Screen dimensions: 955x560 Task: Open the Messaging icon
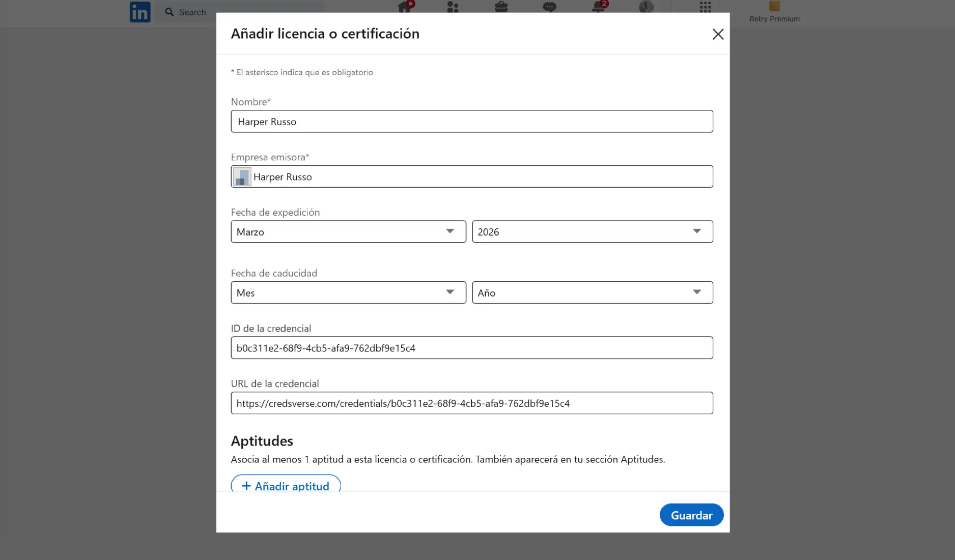coord(550,8)
